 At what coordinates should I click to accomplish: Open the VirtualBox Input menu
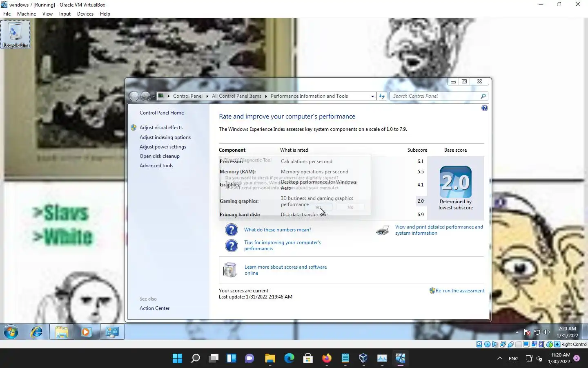click(65, 13)
